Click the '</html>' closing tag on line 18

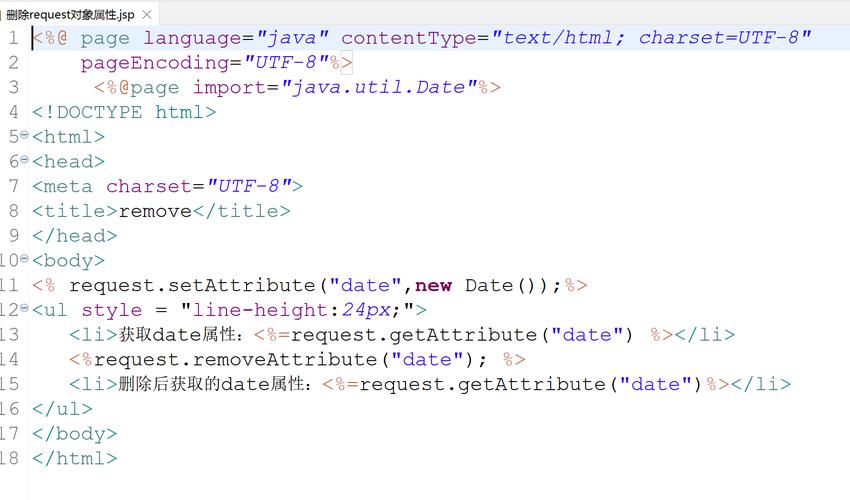coord(74,458)
